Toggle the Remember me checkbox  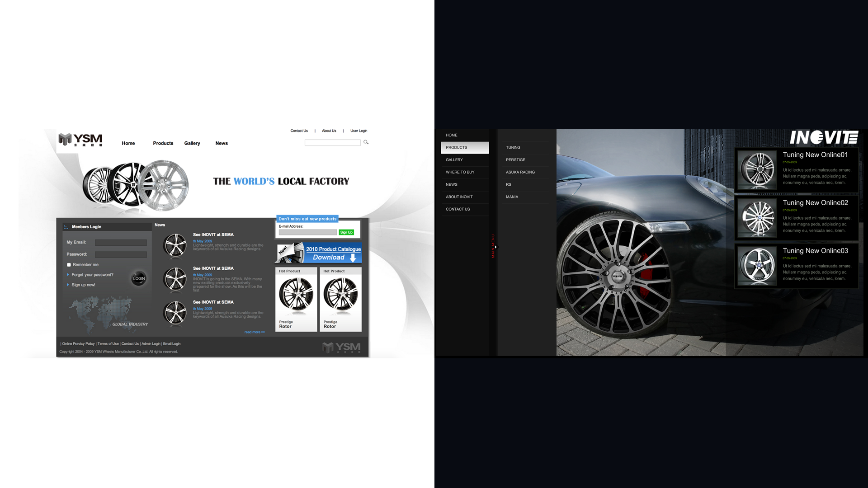(x=69, y=264)
